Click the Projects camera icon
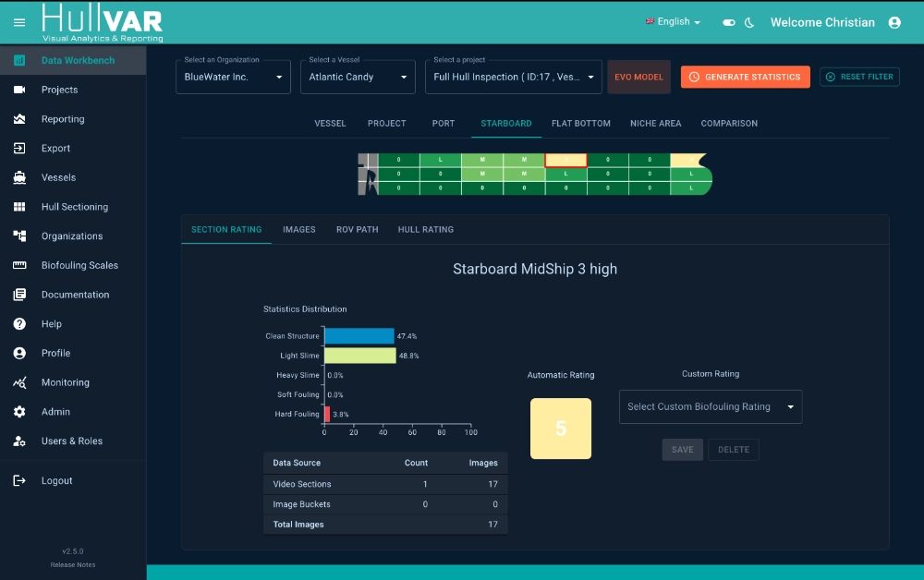The width and height of the screenshot is (924, 580). [19, 90]
